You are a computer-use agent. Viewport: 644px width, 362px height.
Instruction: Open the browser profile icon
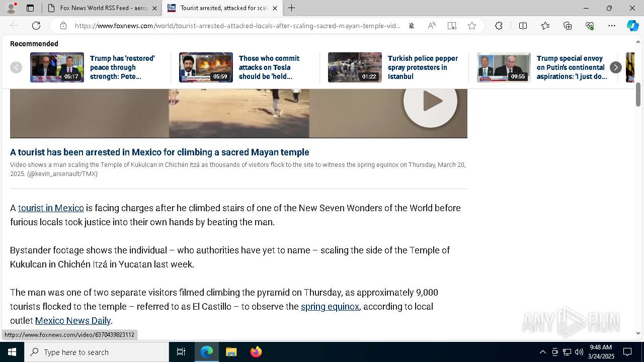[x=11, y=8]
